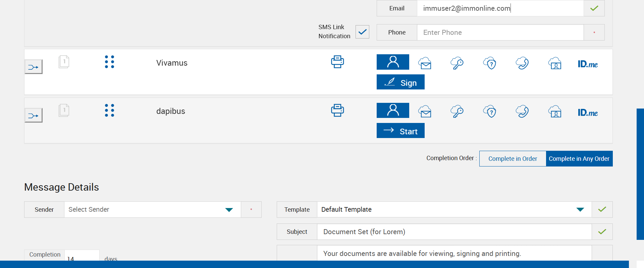The image size is (644, 268).
Task: Select Complete in Order option
Action: 513,158
